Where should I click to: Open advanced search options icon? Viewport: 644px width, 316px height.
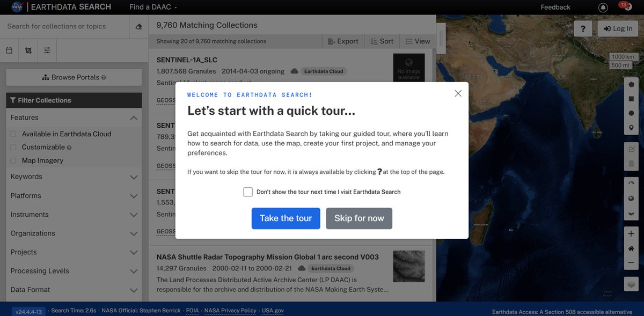click(x=47, y=49)
